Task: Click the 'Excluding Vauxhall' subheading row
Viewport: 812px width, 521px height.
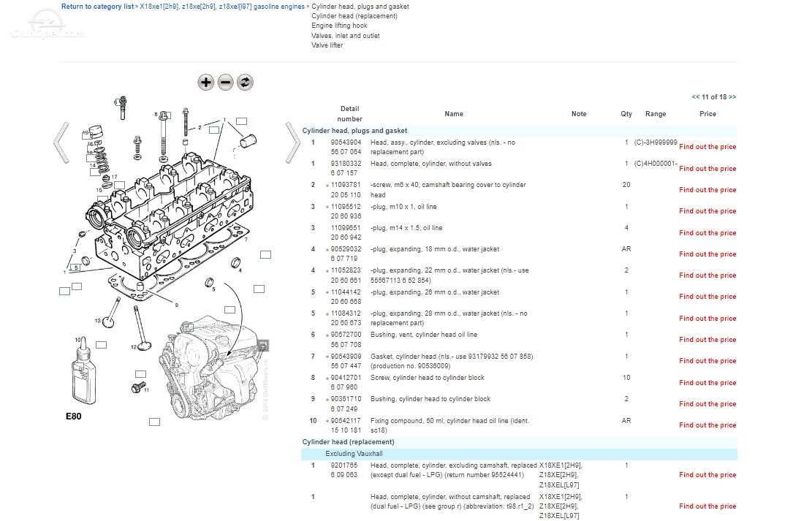Action: pyautogui.click(x=519, y=454)
